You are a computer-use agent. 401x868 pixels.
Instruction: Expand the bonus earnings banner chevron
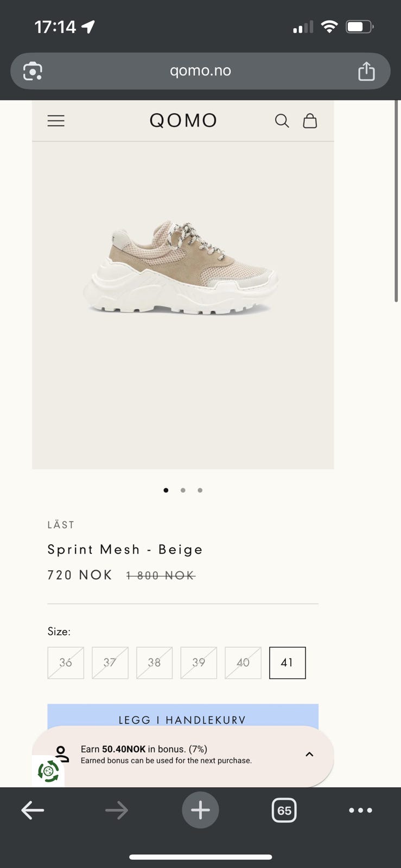tap(309, 754)
